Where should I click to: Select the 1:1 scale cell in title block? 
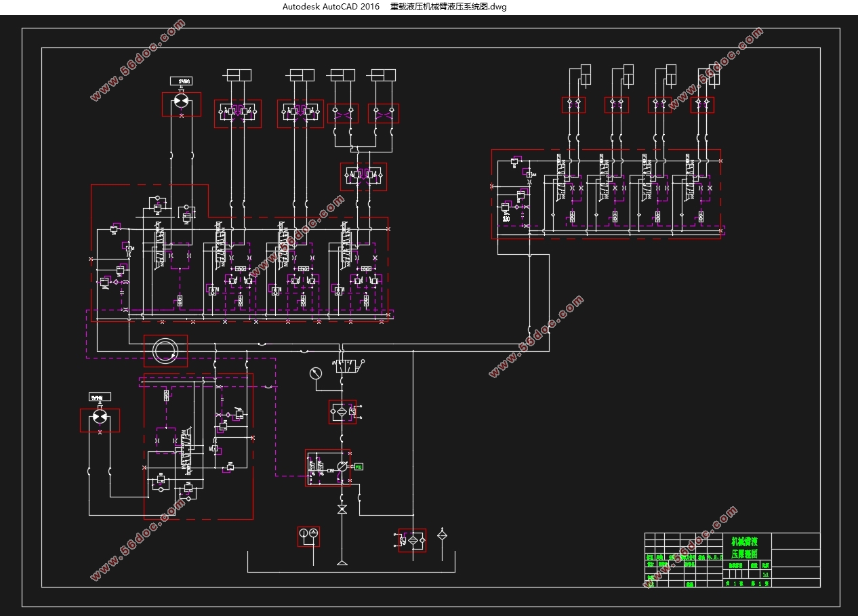pyautogui.click(x=766, y=574)
